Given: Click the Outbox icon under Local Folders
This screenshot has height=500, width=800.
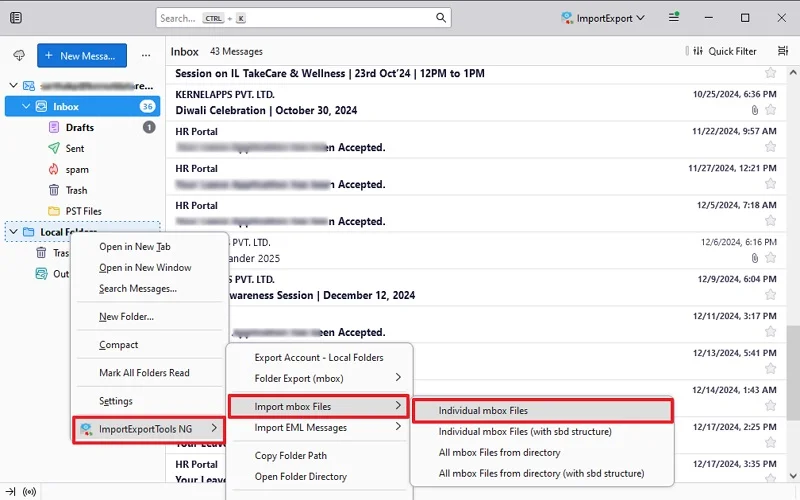Looking at the screenshot, I should 41,273.
